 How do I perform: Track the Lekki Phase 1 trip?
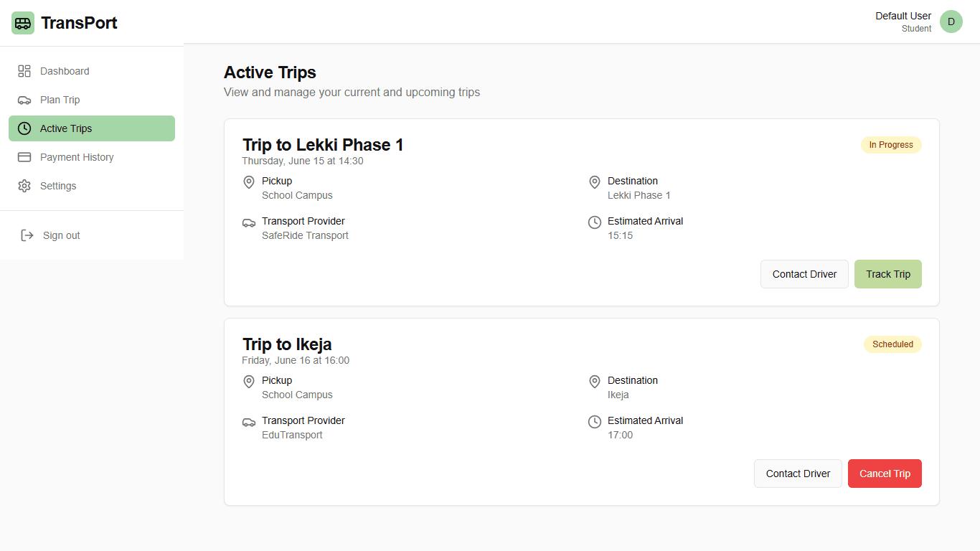tap(888, 274)
